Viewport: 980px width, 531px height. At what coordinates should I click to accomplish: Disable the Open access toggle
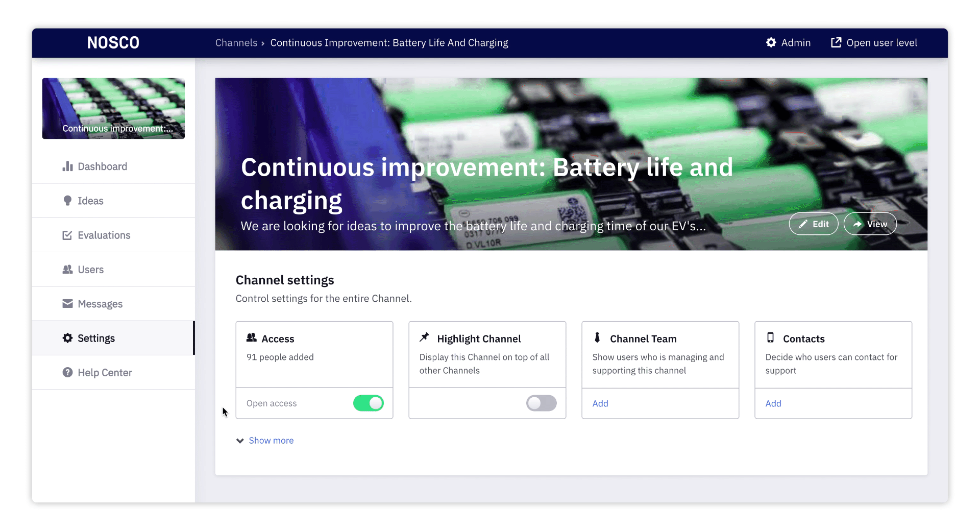click(368, 403)
